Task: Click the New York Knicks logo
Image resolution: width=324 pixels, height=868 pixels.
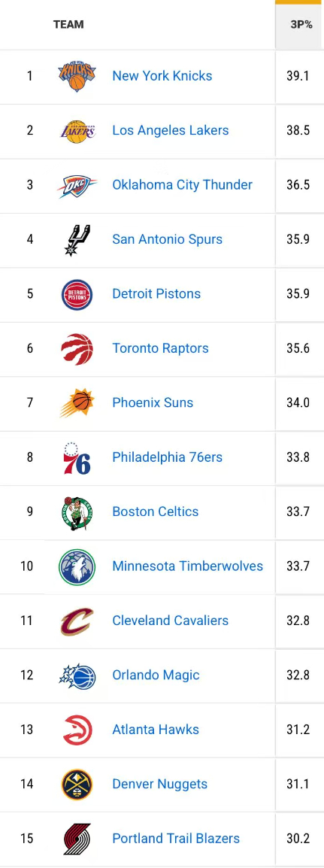Action: [77, 76]
